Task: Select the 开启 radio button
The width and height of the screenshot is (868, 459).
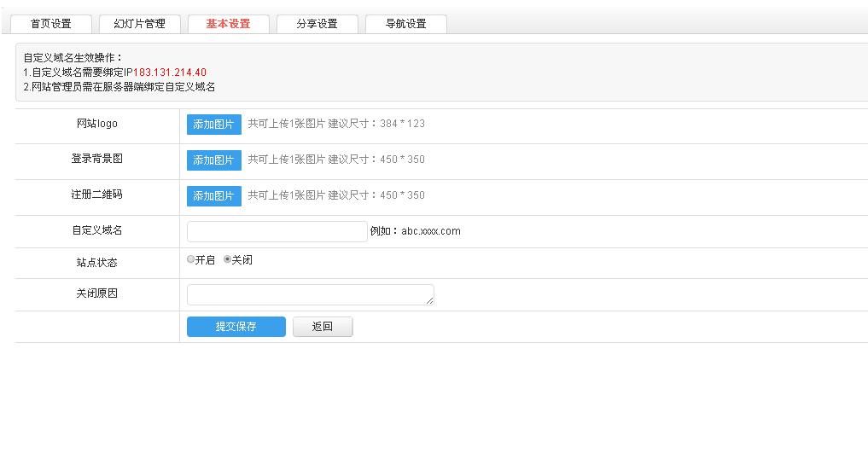Action: click(x=191, y=260)
